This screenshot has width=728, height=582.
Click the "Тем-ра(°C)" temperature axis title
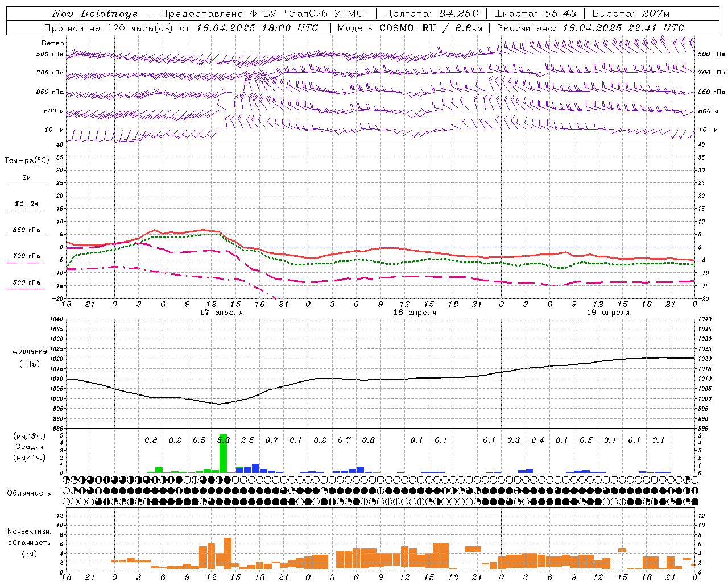[27, 161]
